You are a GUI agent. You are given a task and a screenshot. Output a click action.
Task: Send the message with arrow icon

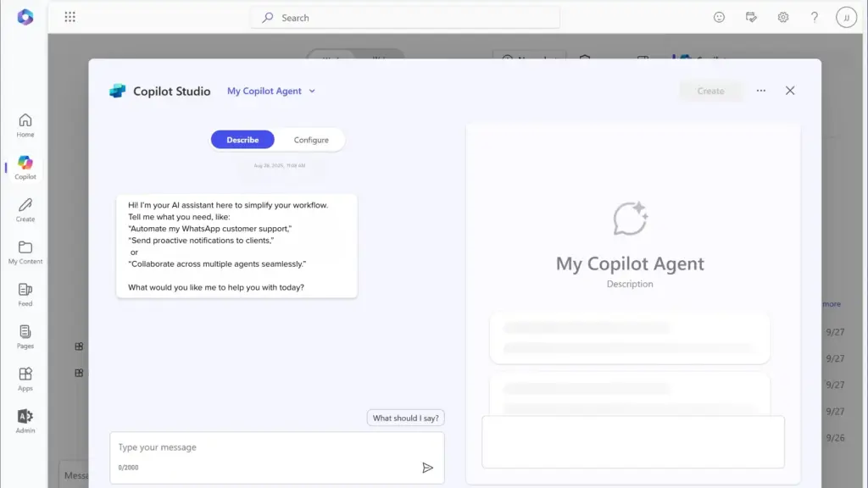click(427, 468)
